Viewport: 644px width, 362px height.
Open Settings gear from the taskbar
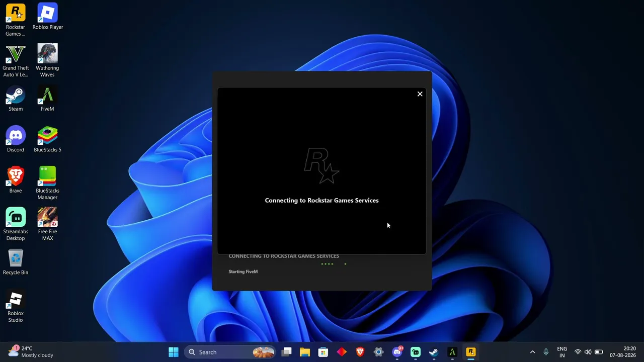tap(378, 352)
